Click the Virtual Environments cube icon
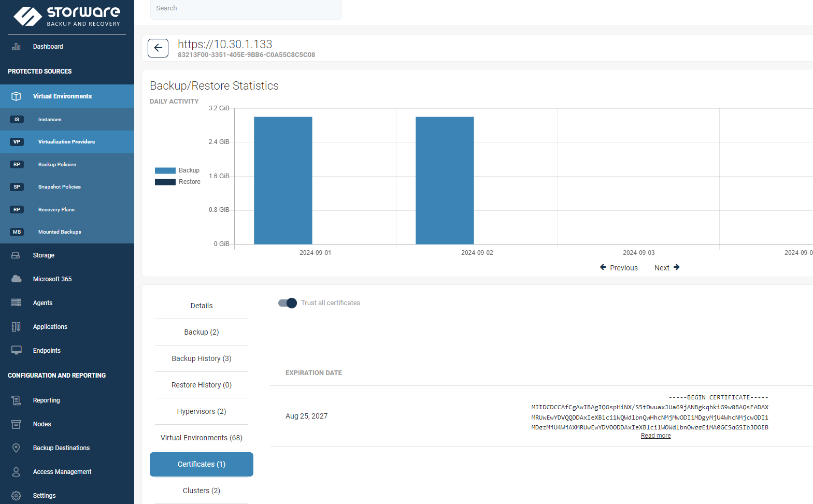The height and width of the screenshot is (504, 813). (x=16, y=96)
